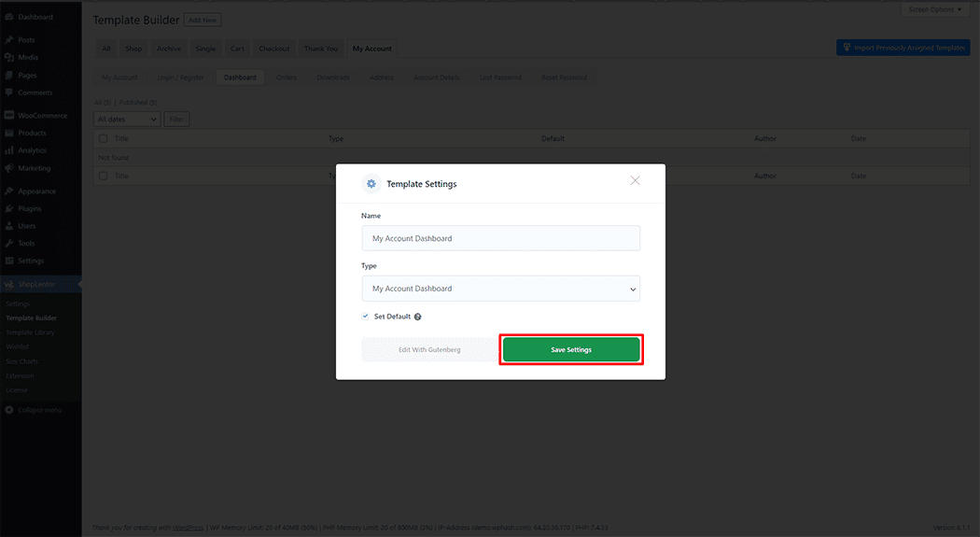Click the WooCommerce icon in sidebar

9,116
